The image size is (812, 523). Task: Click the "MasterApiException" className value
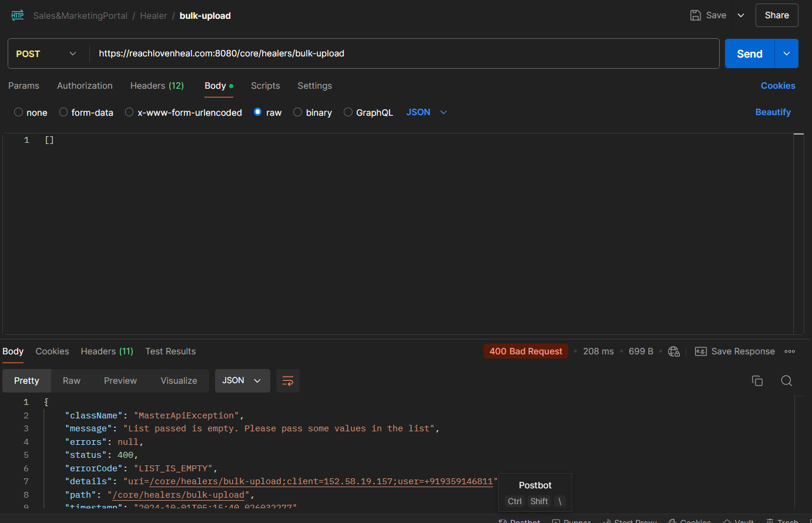click(186, 415)
